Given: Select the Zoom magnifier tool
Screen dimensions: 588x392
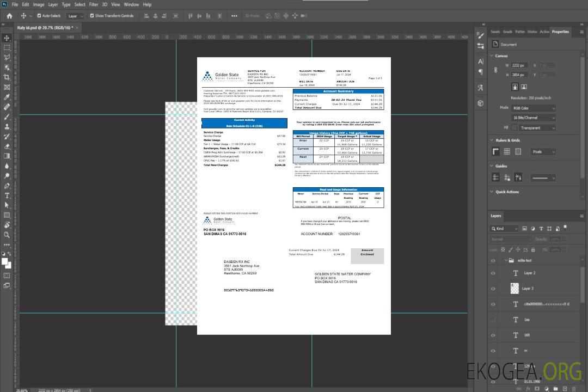Looking at the screenshot, I should [7, 235].
